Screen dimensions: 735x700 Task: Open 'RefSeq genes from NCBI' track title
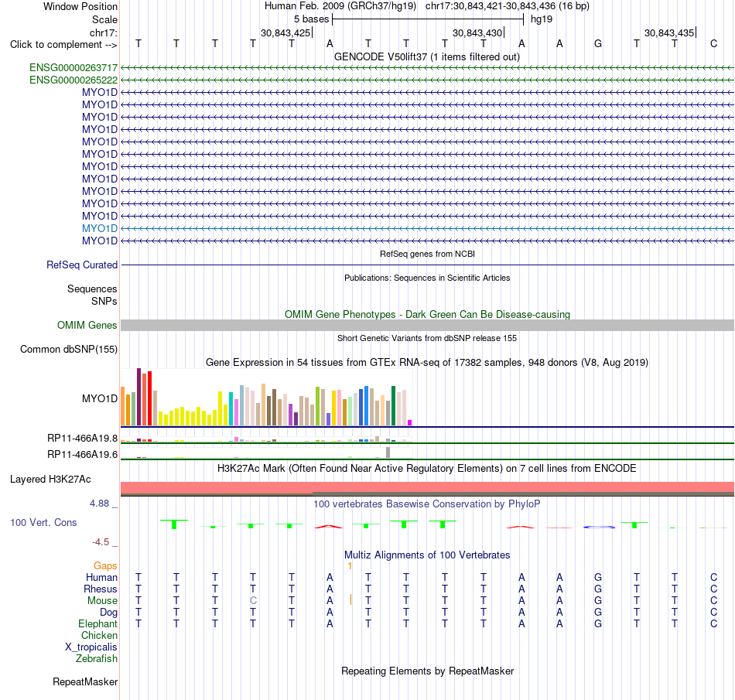coord(427,254)
